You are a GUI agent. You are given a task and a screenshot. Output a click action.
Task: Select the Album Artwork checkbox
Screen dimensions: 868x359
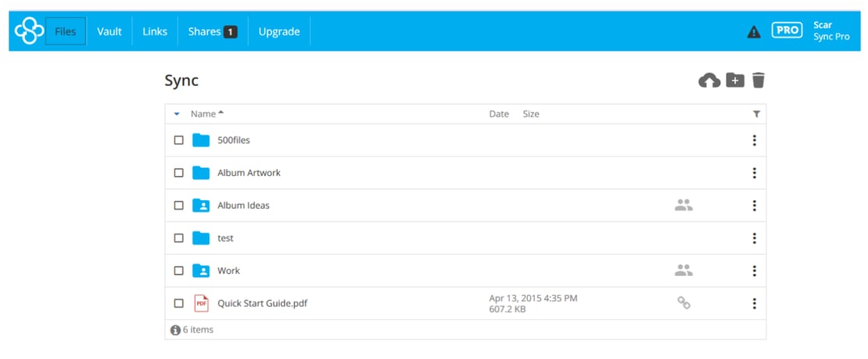(x=179, y=173)
